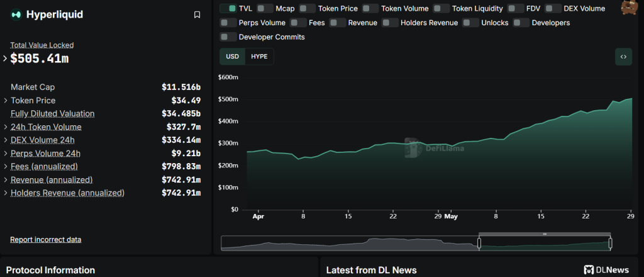Viewport: 644px width, 277px height.
Task: Expand the Perps Volume 24h row
Action: 5,154
